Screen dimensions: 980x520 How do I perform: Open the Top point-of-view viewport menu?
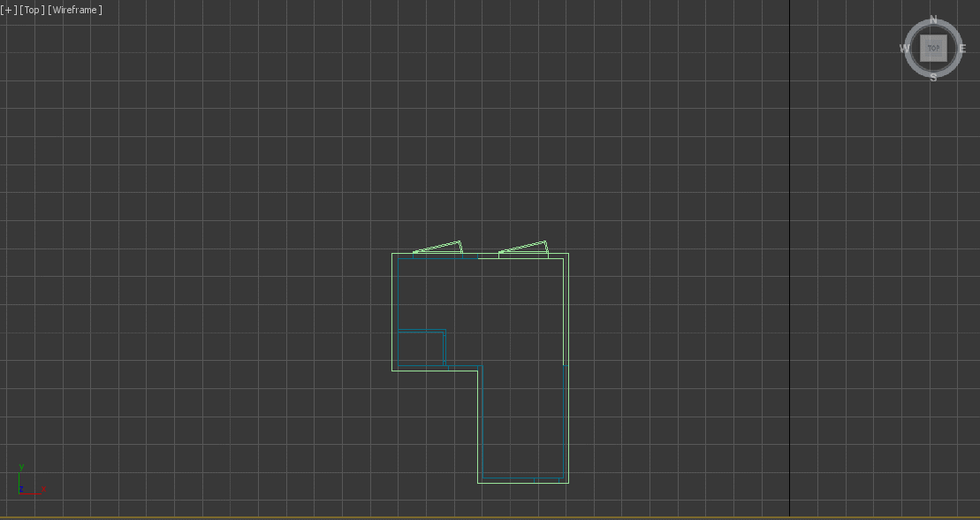(31, 11)
